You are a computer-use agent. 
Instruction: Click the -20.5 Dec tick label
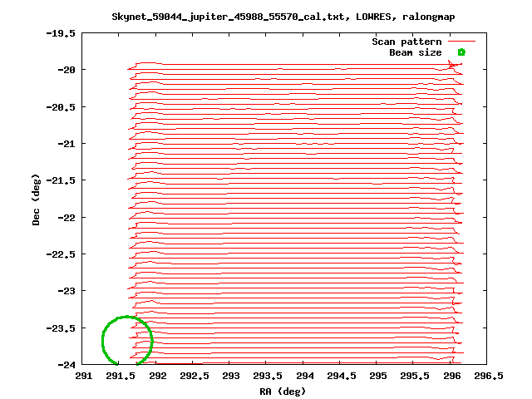pos(61,107)
